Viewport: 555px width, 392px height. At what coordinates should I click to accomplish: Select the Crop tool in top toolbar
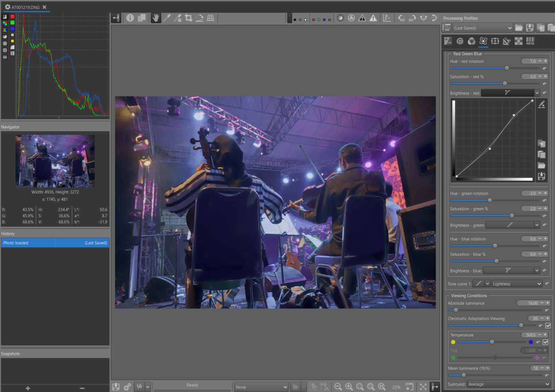pyautogui.click(x=189, y=18)
